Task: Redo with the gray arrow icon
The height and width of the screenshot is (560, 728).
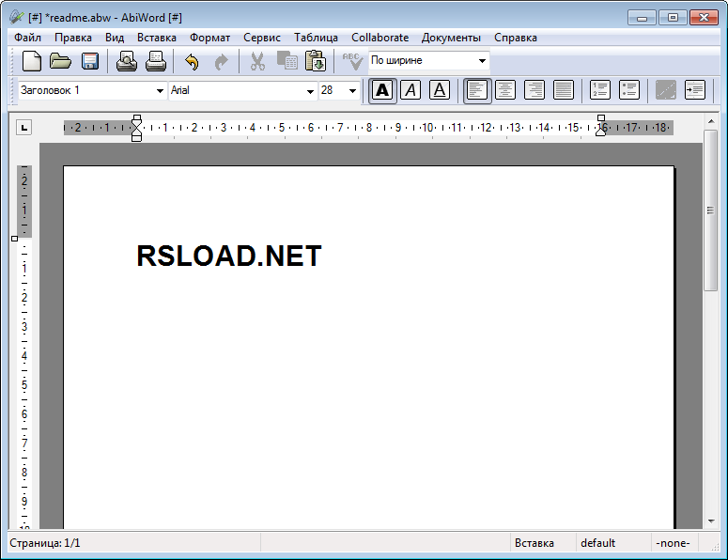Action: 221,61
